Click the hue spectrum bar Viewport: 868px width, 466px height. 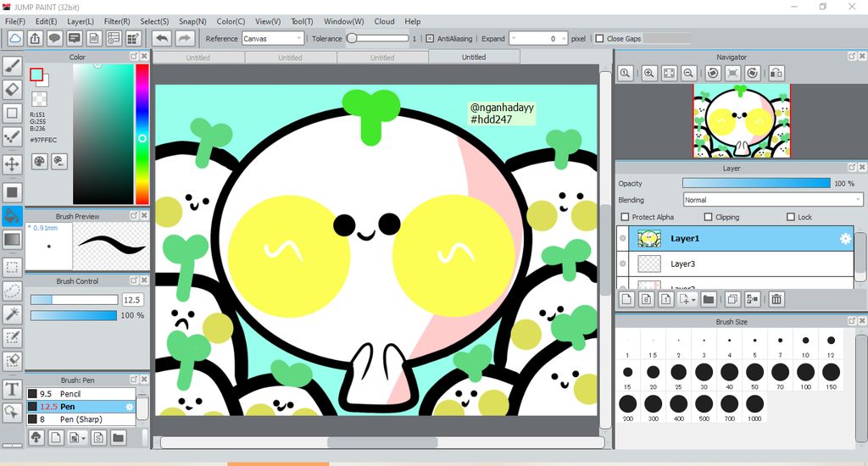click(x=142, y=134)
